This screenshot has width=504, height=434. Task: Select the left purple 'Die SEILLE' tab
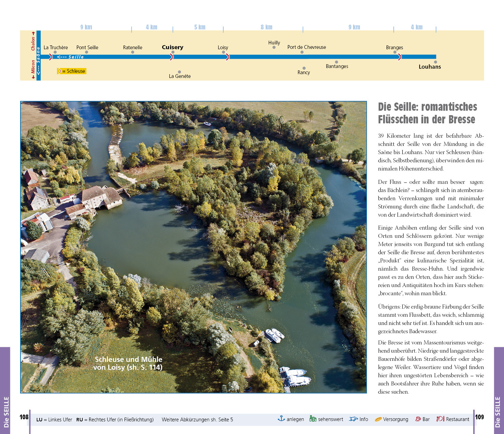5,390
